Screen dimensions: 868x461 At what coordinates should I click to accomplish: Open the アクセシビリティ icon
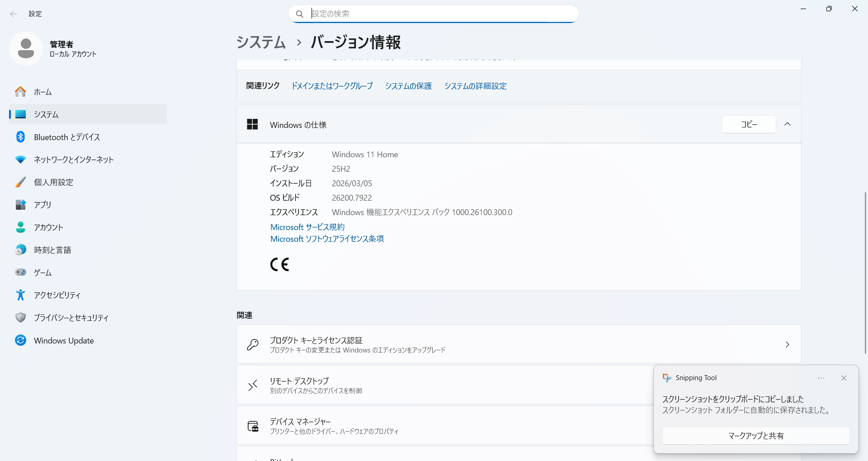point(20,295)
